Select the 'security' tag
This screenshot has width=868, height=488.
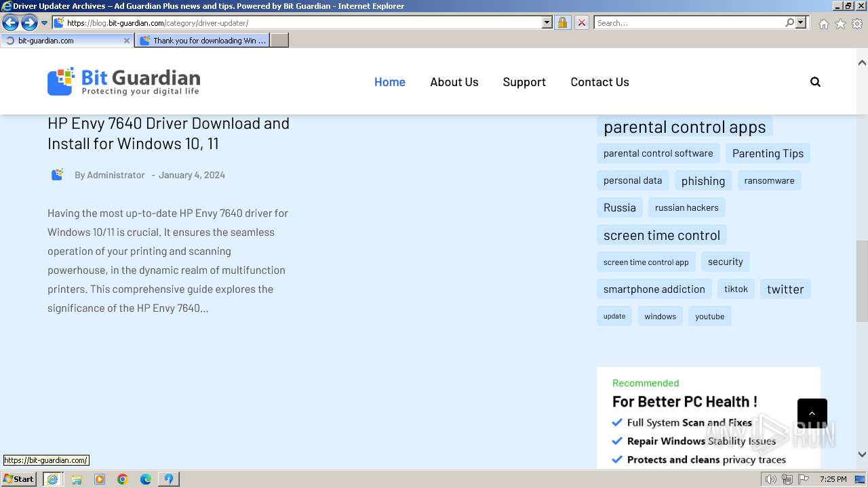tap(725, 262)
